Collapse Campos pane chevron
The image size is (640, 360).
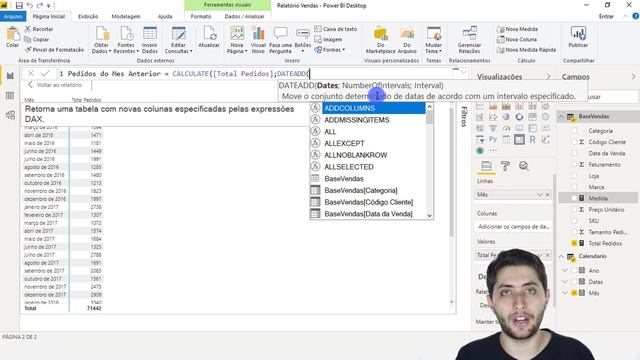pyautogui.click(x=633, y=76)
